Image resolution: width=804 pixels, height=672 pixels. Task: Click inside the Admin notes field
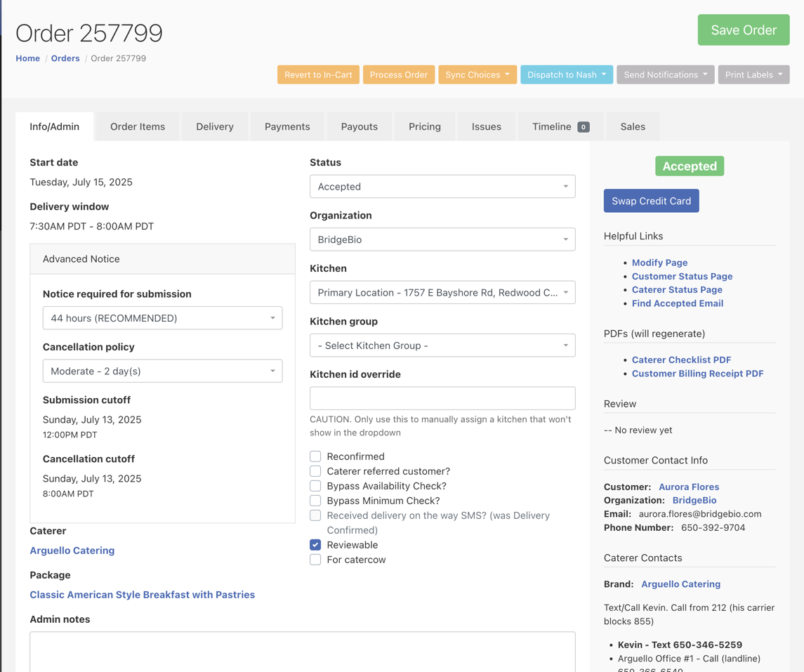coord(302,653)
